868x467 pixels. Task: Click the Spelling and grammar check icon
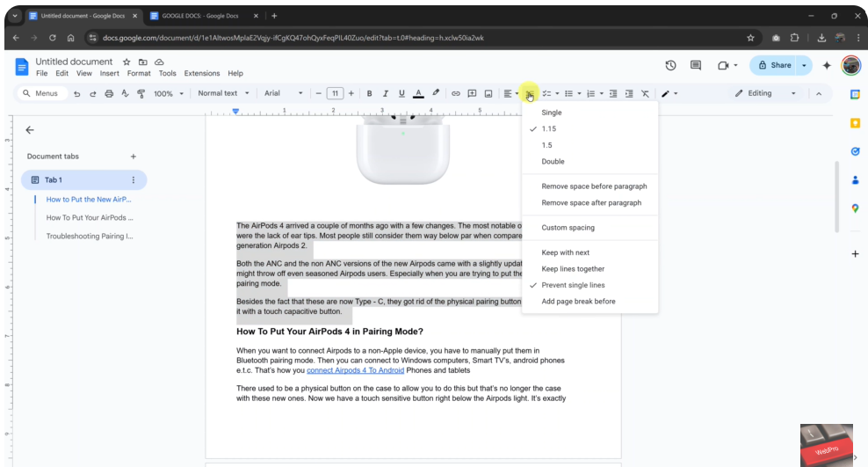point(125,93)
